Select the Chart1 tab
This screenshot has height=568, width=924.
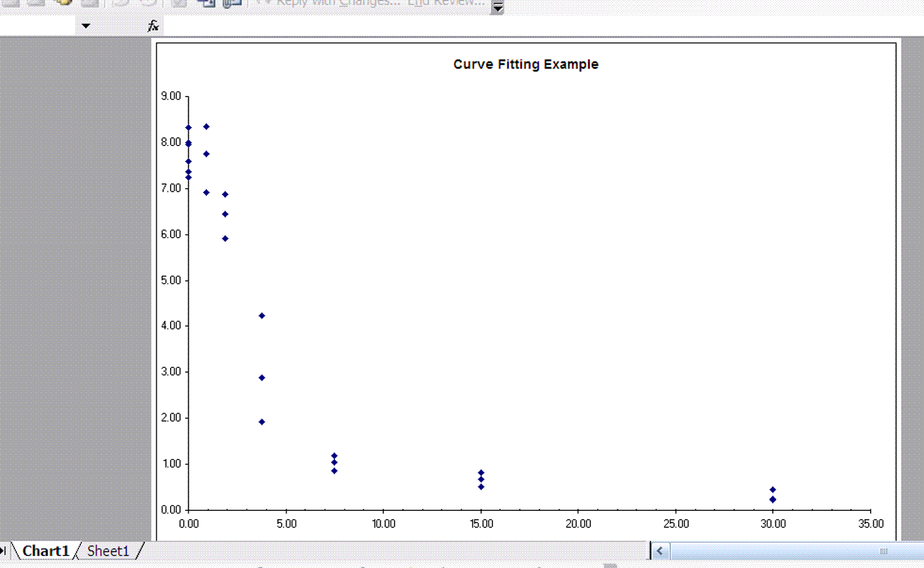pyautogui.click(x=46, y=550)
